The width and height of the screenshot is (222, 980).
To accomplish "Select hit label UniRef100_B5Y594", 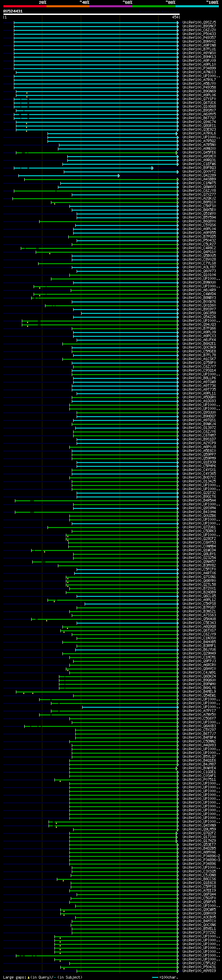I will pyautogui.click(x=199, y=218).
